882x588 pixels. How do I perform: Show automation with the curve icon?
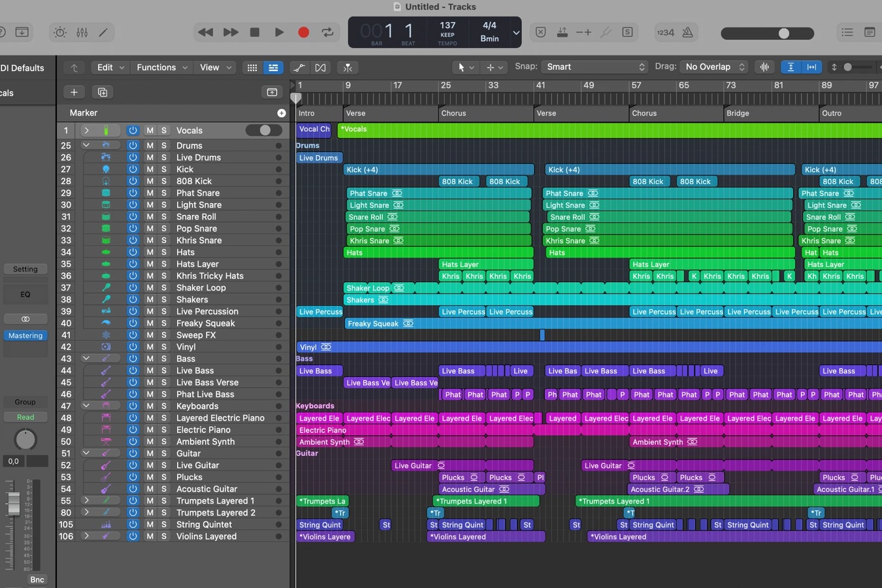[x=299, y=67]
